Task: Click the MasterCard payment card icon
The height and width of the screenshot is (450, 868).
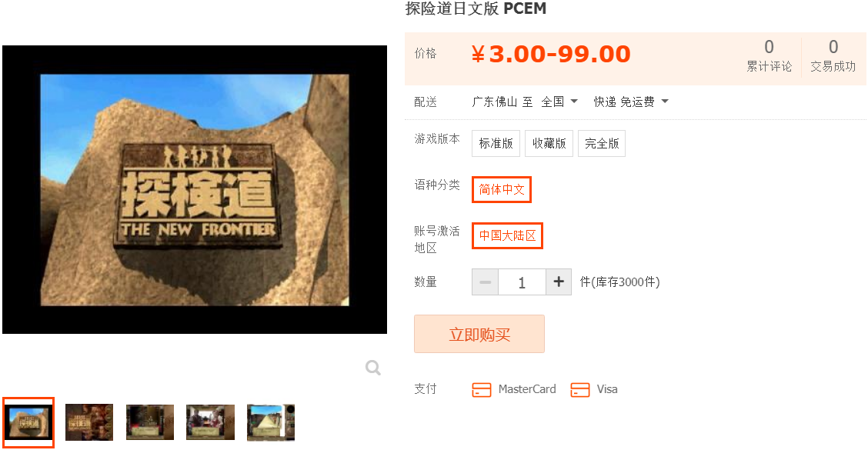Action: [482, 390]
